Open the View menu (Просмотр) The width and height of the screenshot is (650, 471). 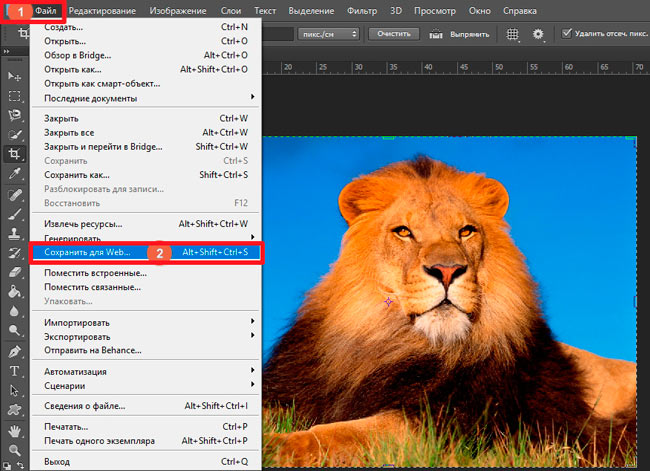pyautogui.click(x=434, y=11)
